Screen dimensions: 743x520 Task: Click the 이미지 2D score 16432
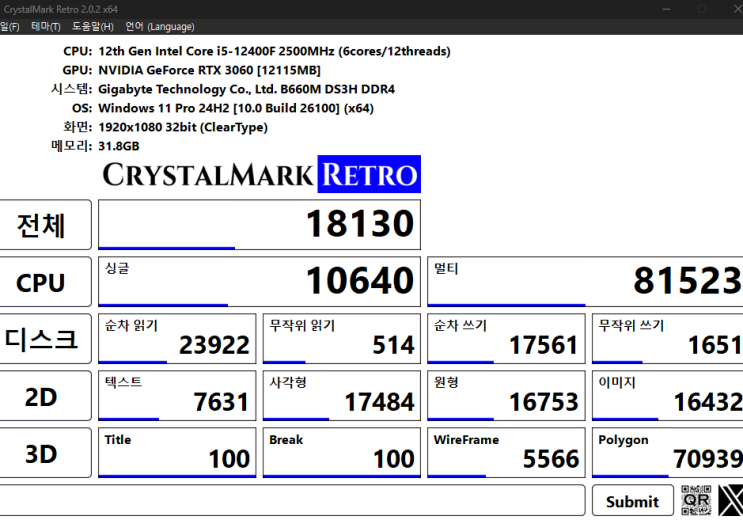point(668,396)
